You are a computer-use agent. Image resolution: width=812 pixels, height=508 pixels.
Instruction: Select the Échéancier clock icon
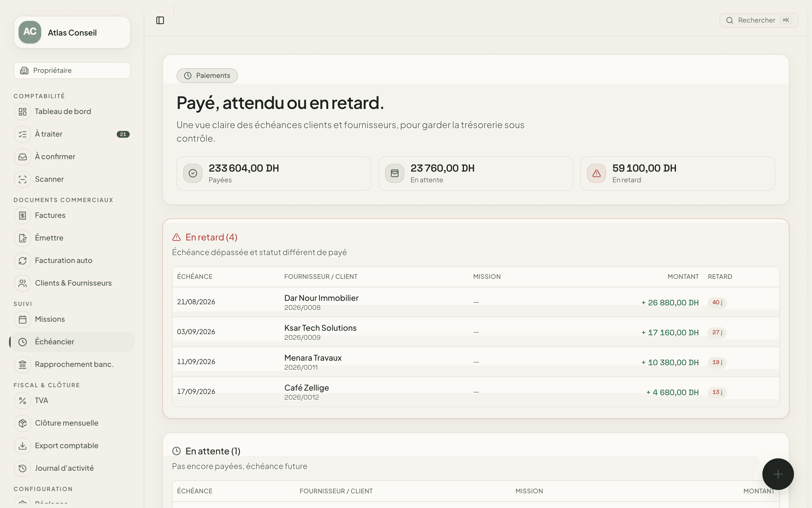[23, 342]
